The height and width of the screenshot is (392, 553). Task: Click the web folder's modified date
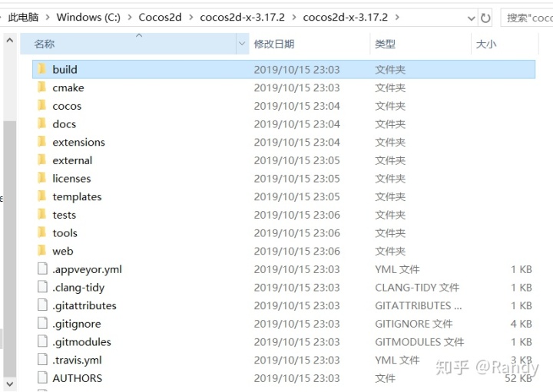[x=296, y=251]
